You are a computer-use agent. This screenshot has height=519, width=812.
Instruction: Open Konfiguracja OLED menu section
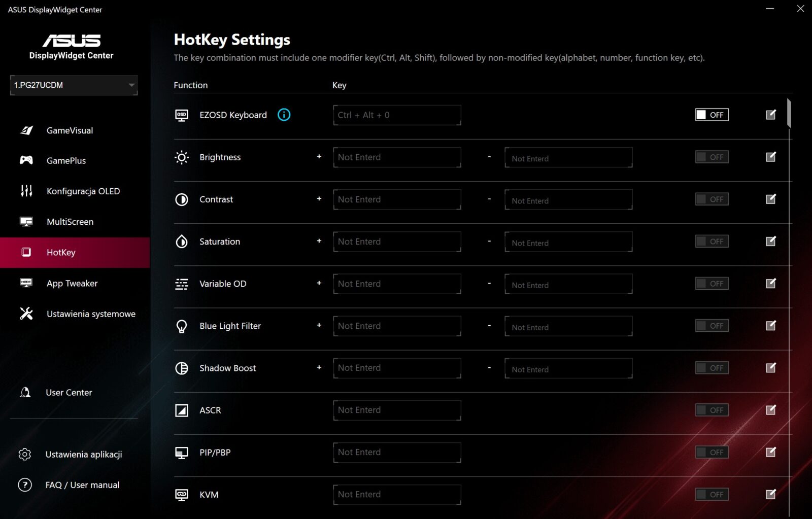83,191
